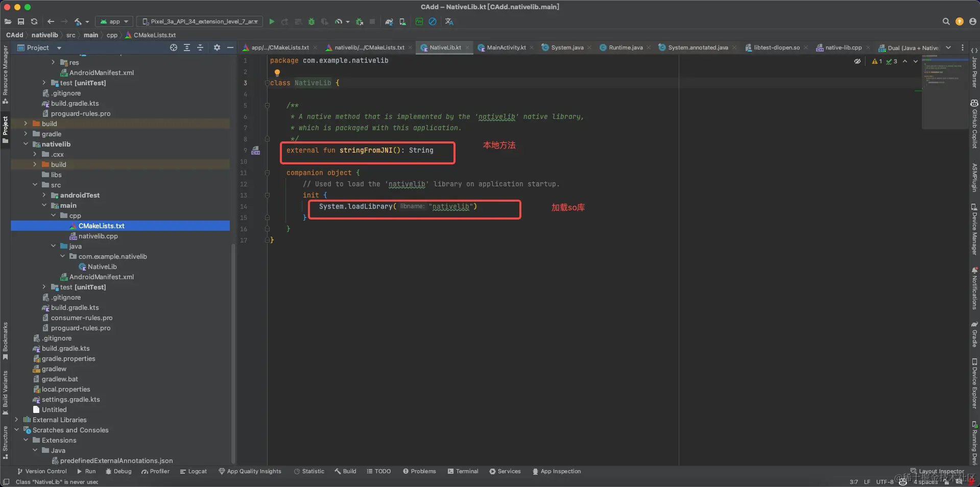
Task: Build the project with the hammer icon
Action: coord(78,21)
